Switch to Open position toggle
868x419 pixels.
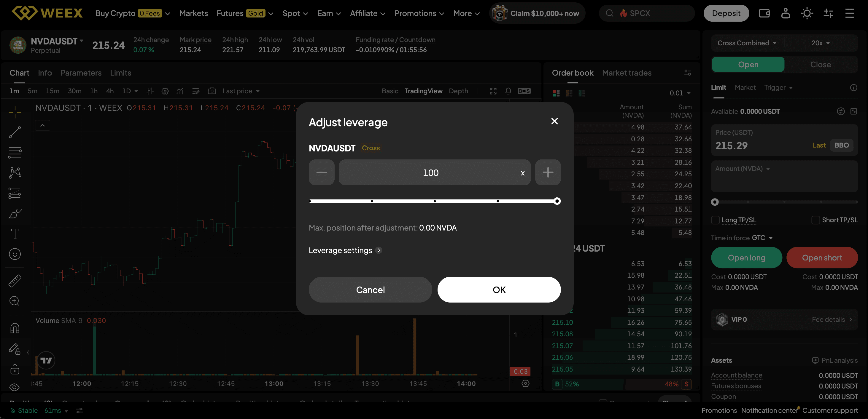coord(748,64)
